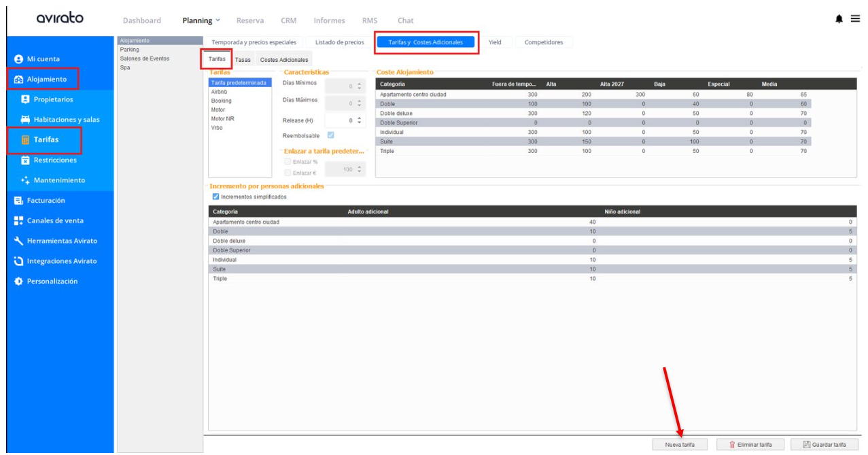Enable the Enlazar % checkbox
The height and width of the screenshot is (455, 868).
click(288, 162)
